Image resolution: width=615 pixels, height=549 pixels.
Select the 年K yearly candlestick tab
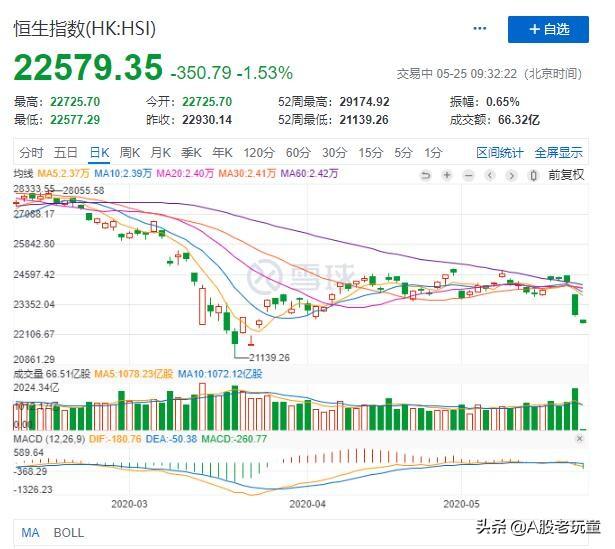[222, 152]
